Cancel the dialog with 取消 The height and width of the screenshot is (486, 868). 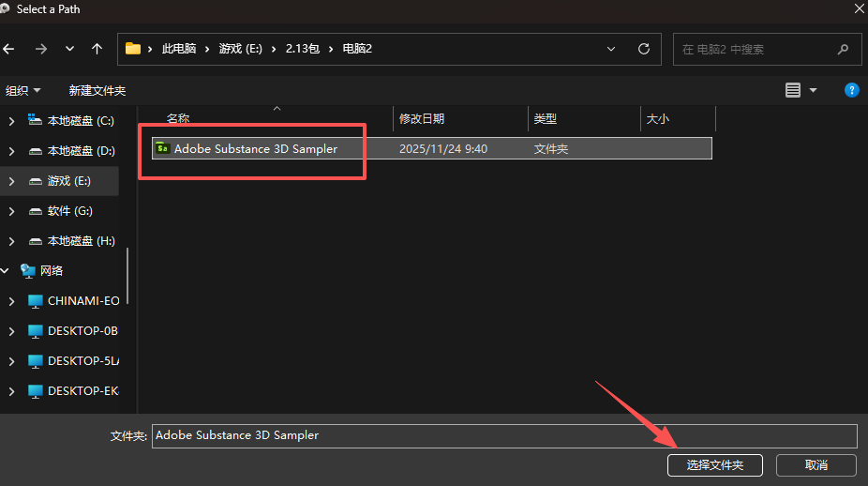pos(816,465)
